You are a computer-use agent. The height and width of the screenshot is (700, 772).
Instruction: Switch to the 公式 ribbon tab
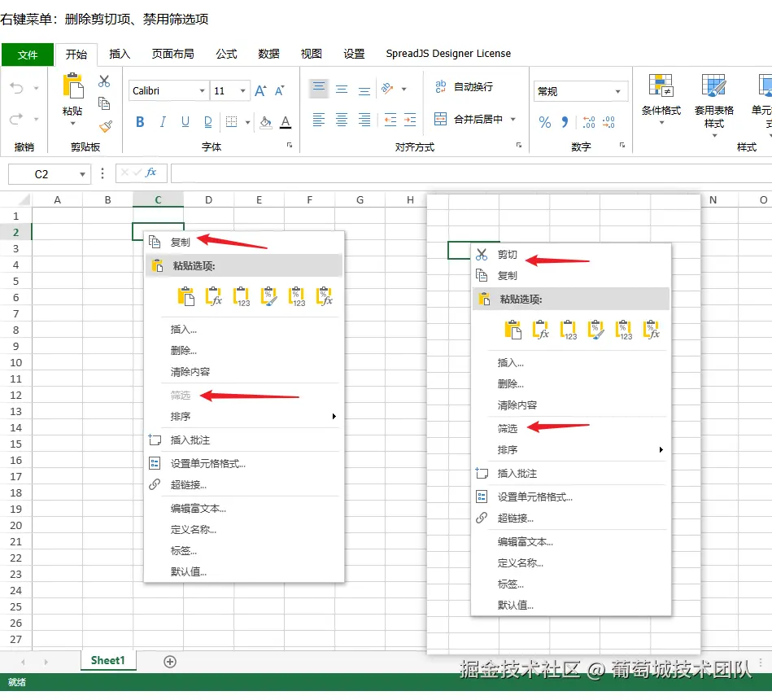coord(226,54)
